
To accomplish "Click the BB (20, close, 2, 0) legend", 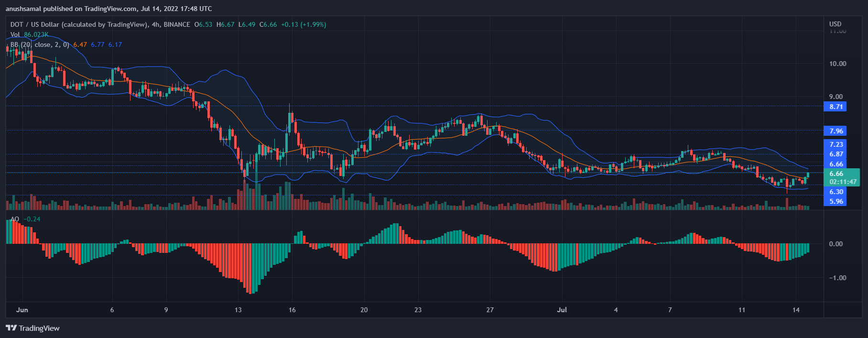I will click(x=40, y=44).
